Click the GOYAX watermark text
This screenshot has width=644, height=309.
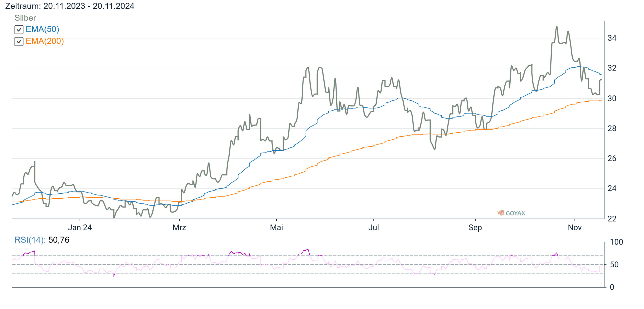point(515,213)
